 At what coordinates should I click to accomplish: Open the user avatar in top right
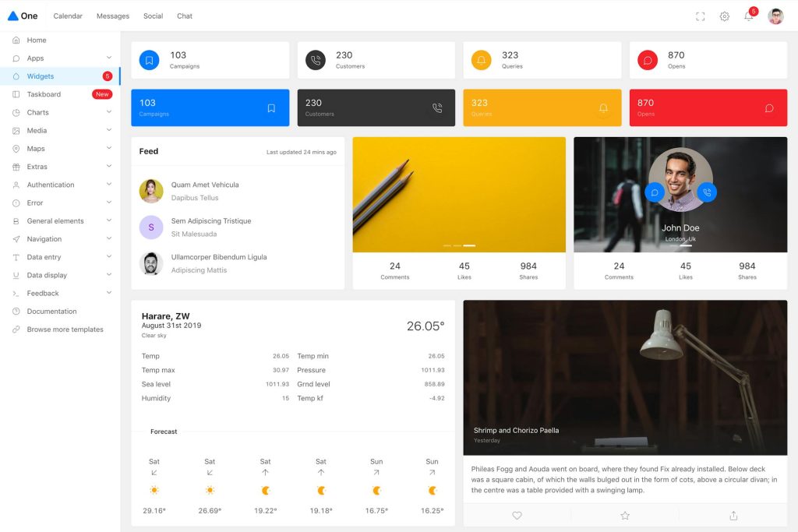[x=775, y=16]
